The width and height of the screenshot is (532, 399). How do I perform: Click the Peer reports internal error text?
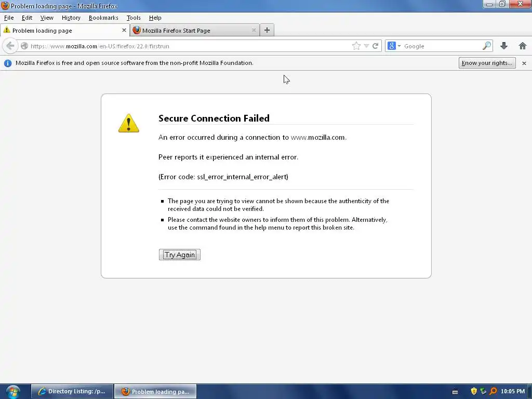(x=228, y=157)
